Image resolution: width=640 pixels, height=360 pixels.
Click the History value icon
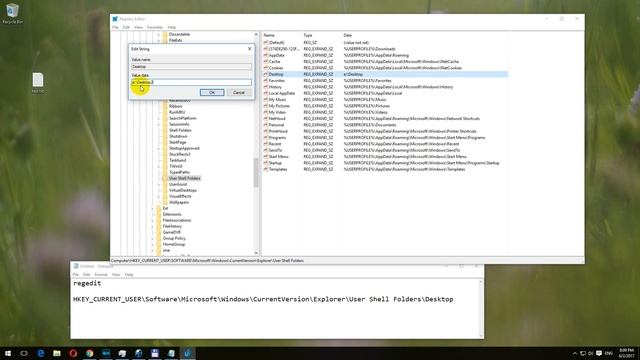click(266, 87)
